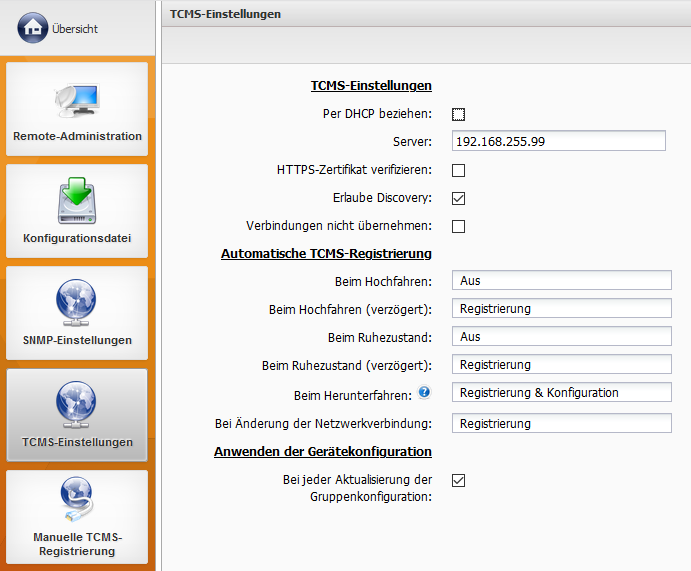The height and width of the screenshot is (571, 691).
Task: Expand Bei Änderung der Netzwerkverbindung dropdown
Action: coord(561,424)
